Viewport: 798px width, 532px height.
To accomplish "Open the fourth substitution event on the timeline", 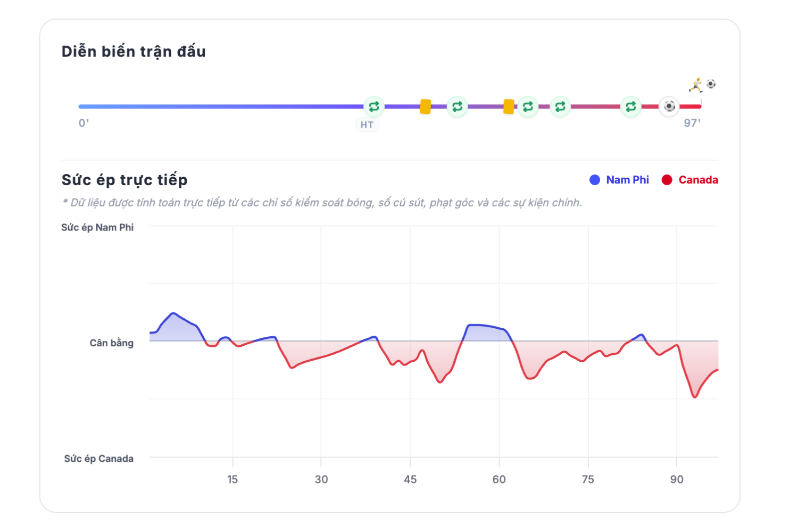I will [560, 107].
